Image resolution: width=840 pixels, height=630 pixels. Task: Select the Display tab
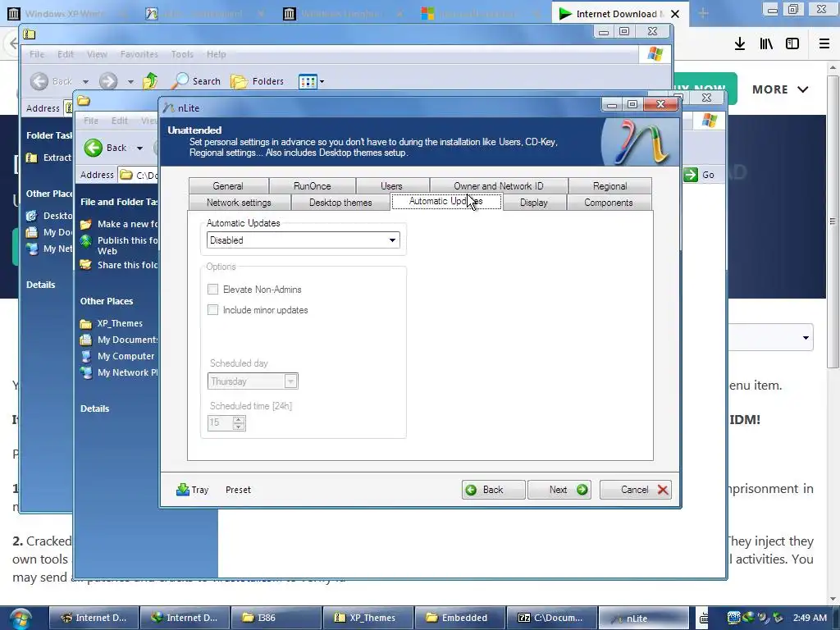point(533,203)
